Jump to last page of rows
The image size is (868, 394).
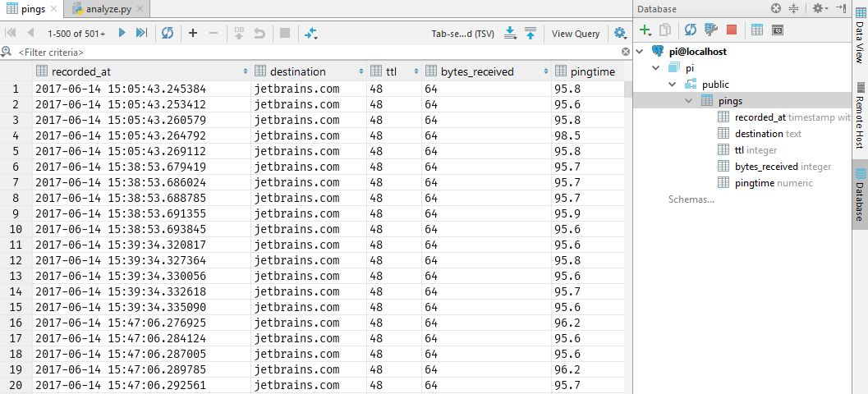pos(142,33)
